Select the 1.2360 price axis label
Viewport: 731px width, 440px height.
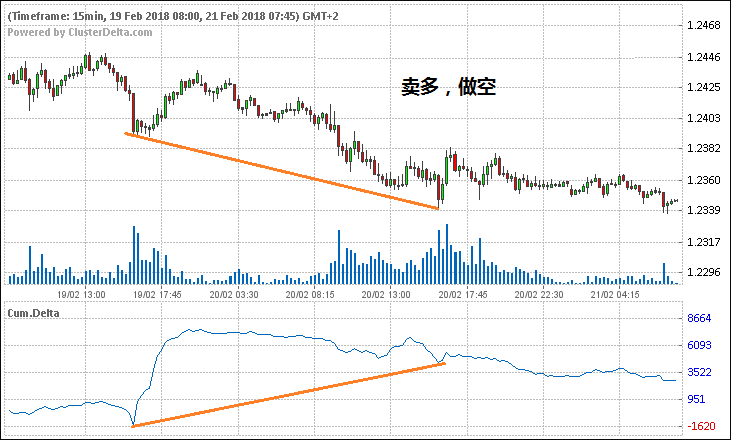tap(704, 181)
